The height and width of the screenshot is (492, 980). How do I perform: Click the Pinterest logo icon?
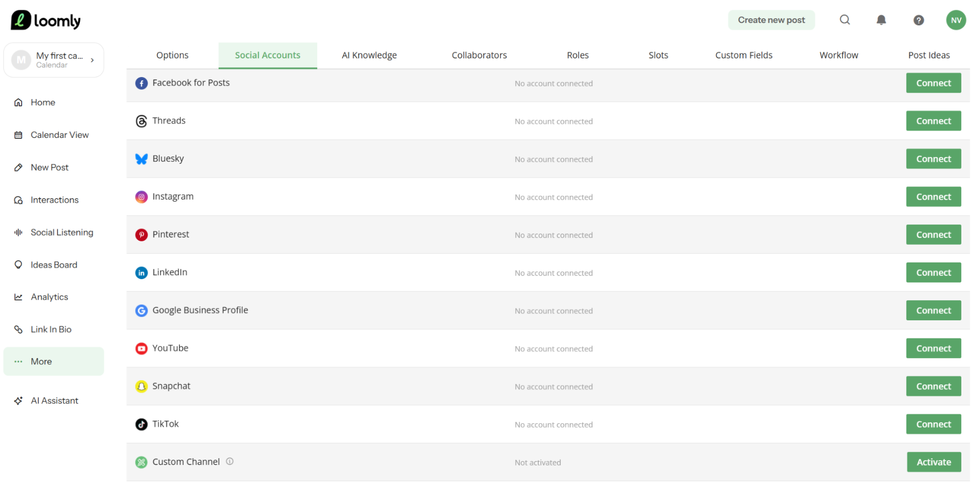click(141, 235)
